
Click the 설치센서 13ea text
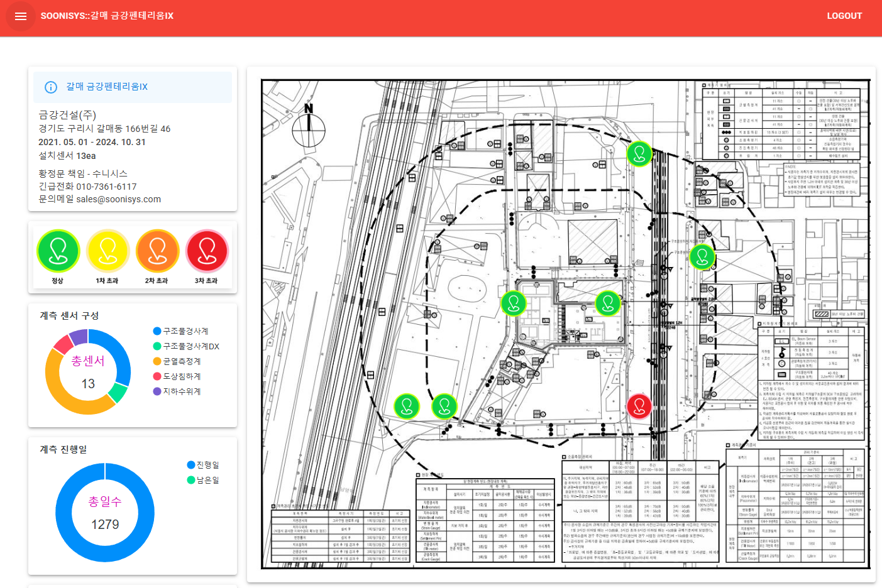[x=67, y=156]
